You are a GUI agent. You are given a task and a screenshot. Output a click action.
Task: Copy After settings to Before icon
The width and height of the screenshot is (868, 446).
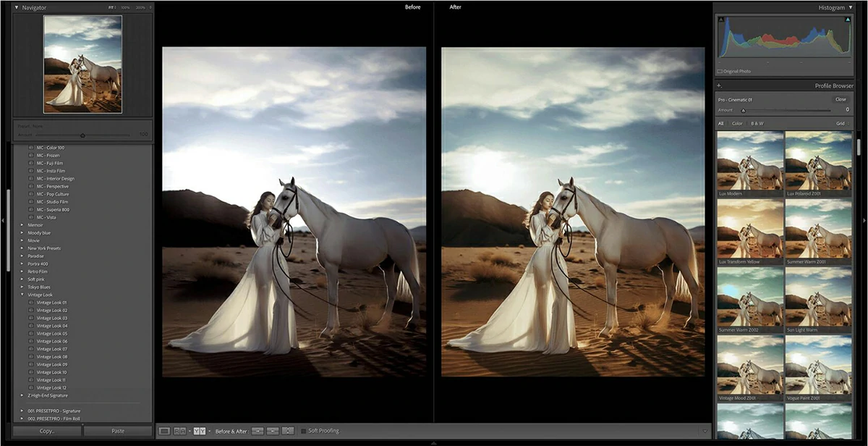273,431
